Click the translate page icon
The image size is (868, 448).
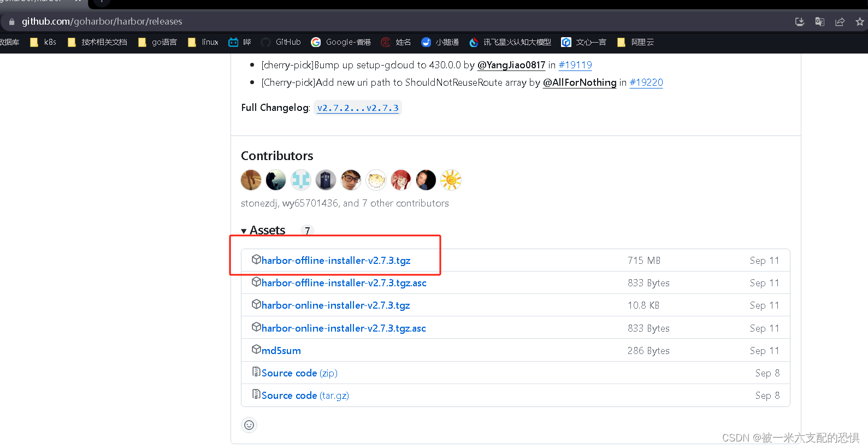coord(820,22)
